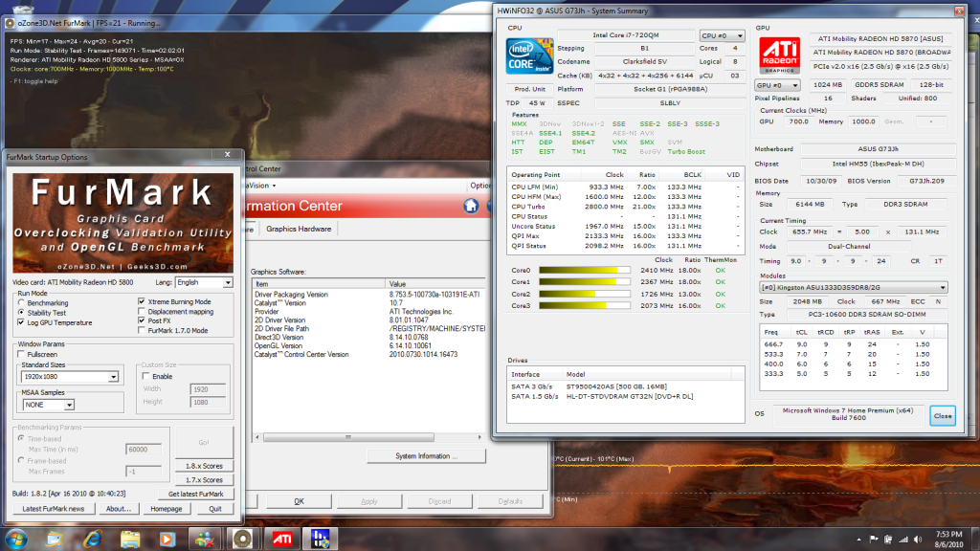The height and width of the screenshot is (551, 980).
Task: Click System Information ... in Catalyst
Action: point(426,456)
